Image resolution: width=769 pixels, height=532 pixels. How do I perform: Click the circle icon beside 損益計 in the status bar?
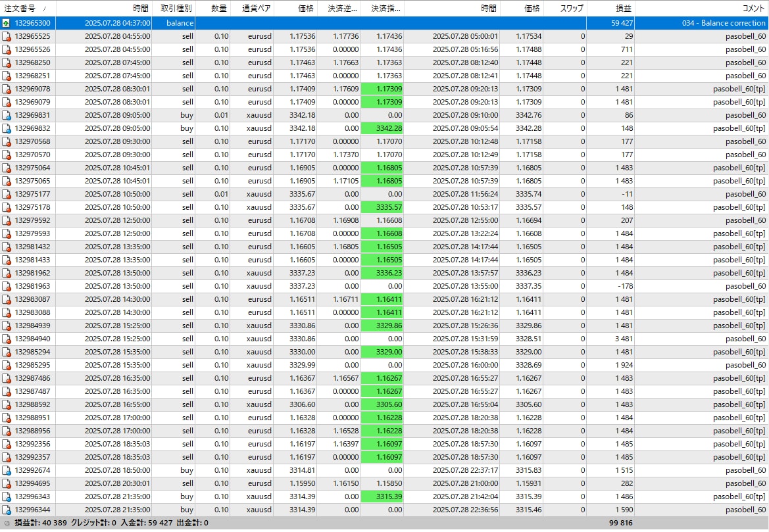coord(7,523)
